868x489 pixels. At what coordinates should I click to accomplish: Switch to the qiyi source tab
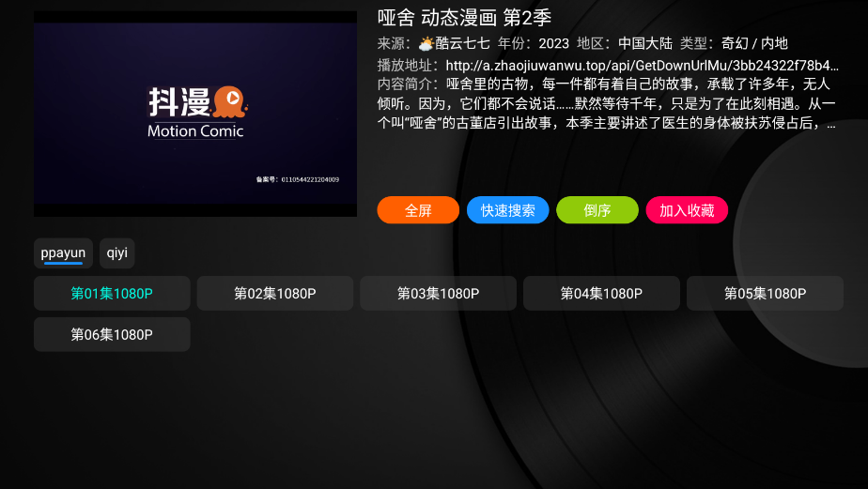point(116,253)
